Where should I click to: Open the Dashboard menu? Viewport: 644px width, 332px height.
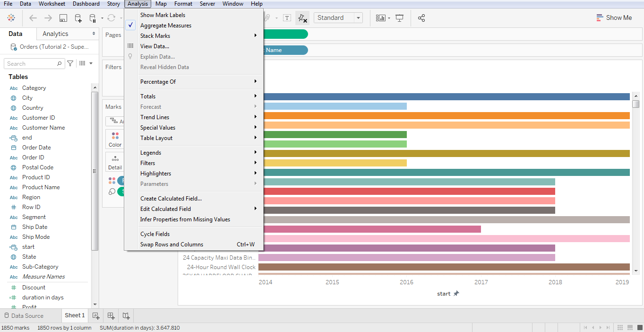pos(86,4)
